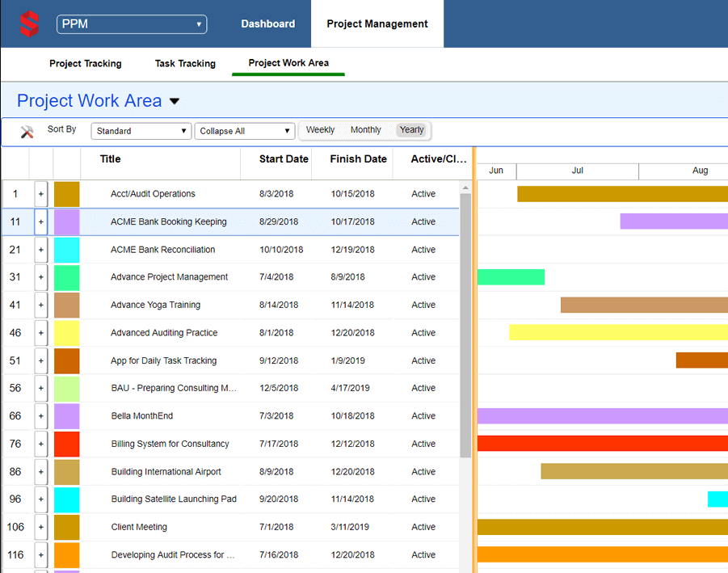Open the Standard sort by dropdown
728x573 pixels.
(141, 131)
